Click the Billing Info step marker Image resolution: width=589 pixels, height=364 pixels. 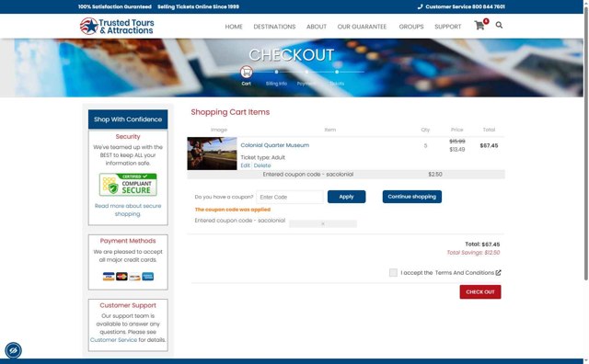coord(276,72)
